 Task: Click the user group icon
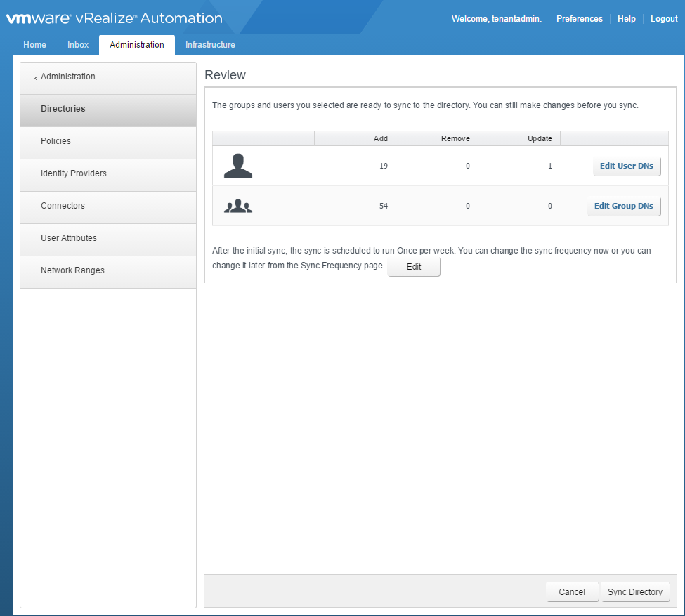pos(237,207)
